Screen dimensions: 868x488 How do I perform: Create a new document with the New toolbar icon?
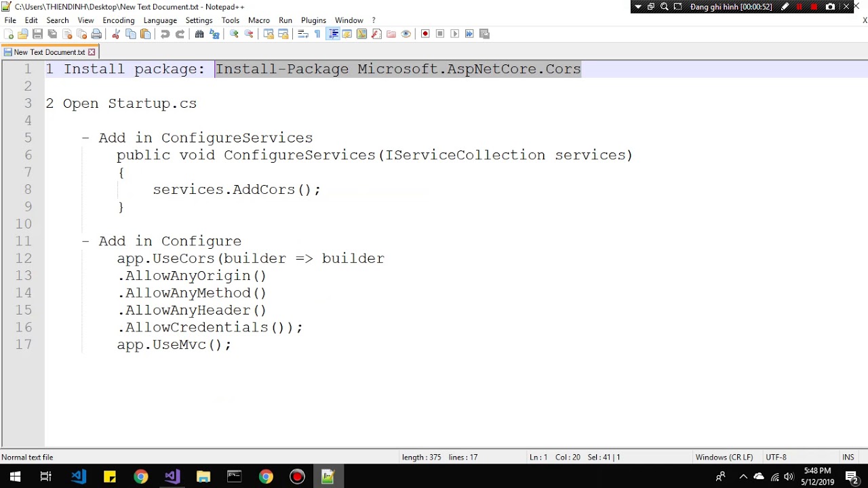pos(9,34)
